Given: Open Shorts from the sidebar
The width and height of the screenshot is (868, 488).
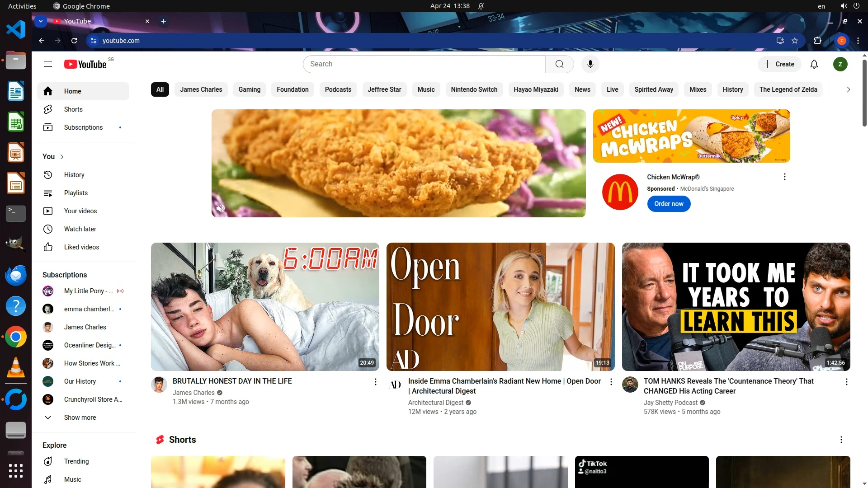Looking at the screenshot, I should (x=73, y=109).
